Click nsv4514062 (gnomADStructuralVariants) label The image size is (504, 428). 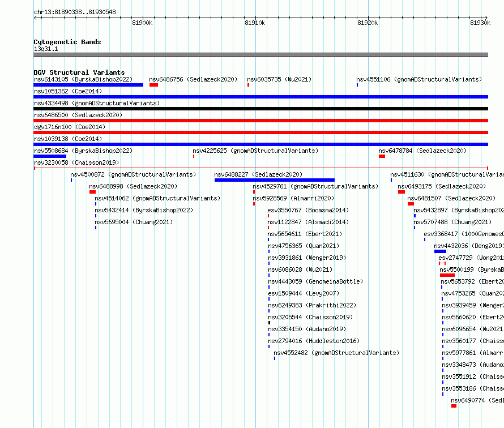157,198
